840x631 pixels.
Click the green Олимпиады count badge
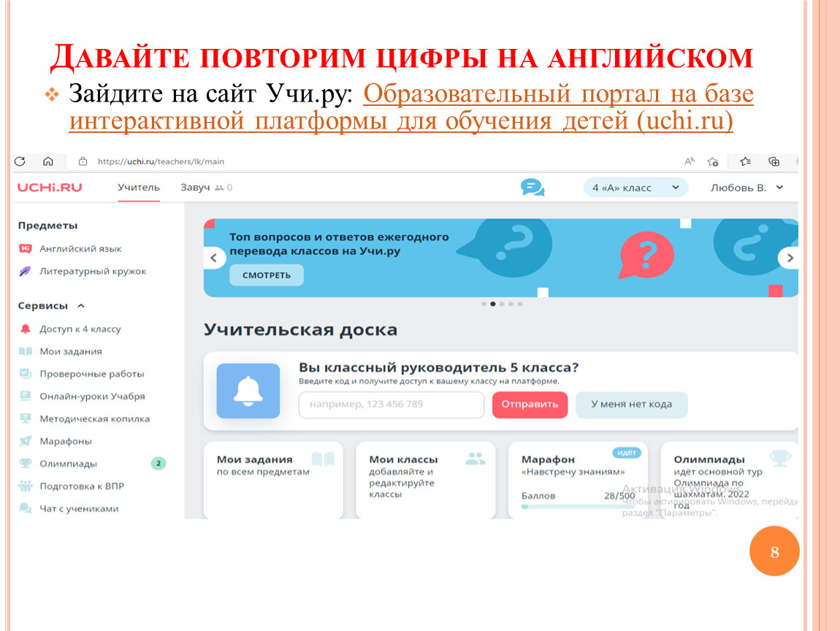pos(158,463)
